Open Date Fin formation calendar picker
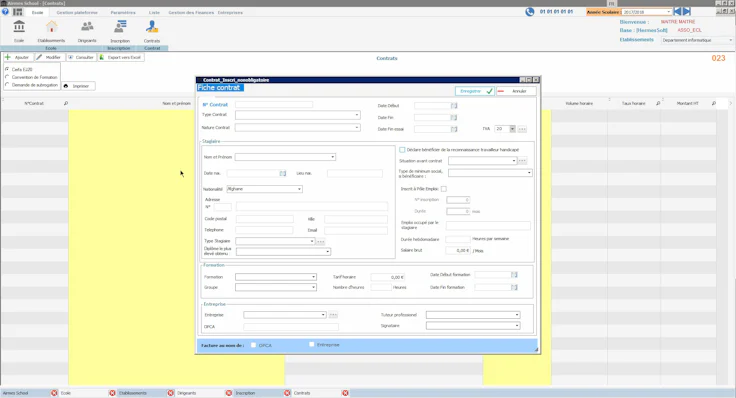This screenshot has width=736, height=398. (514, 287)
